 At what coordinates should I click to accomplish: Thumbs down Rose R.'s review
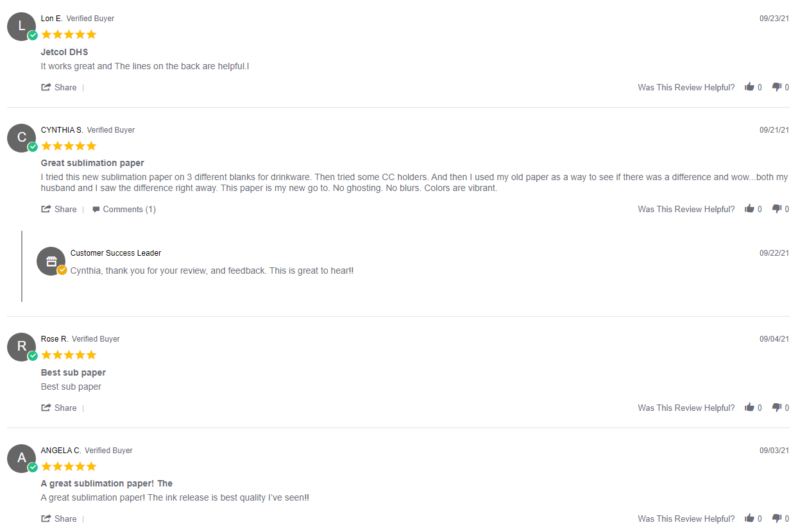777,408
